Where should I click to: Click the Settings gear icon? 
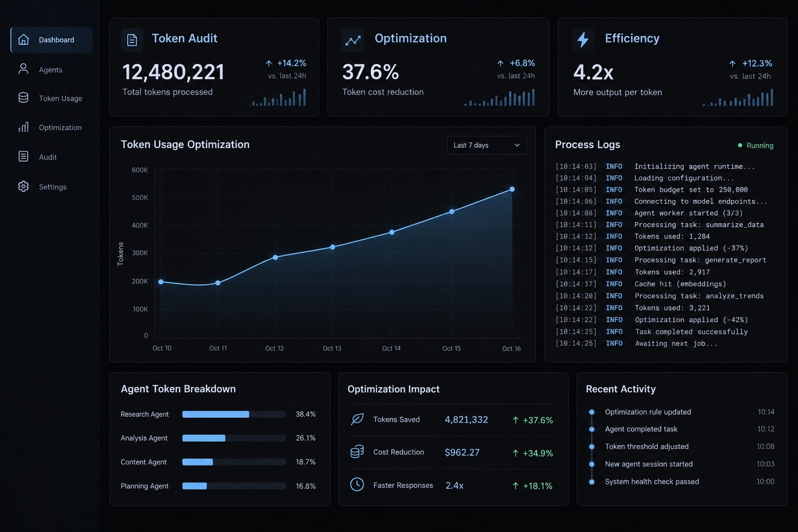(x=23, y=187)
